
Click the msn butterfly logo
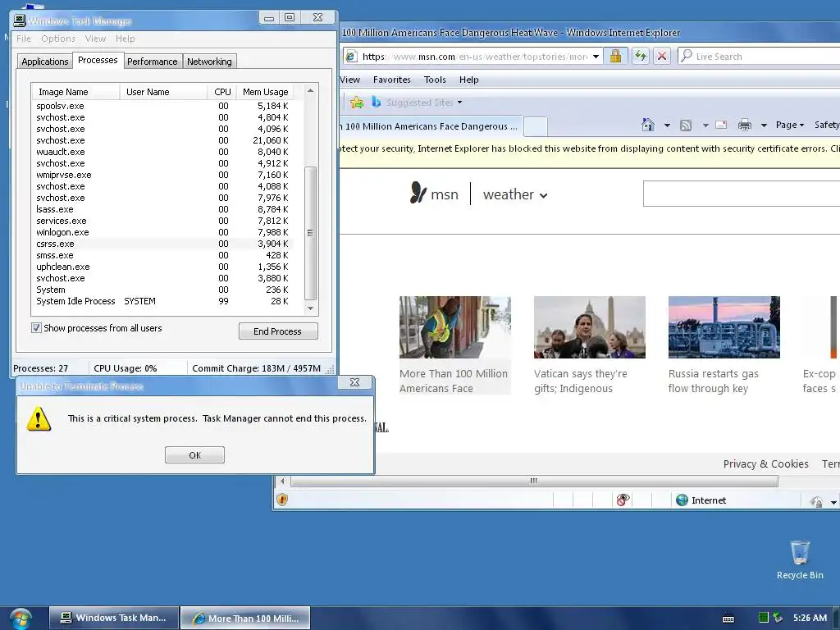418,192
